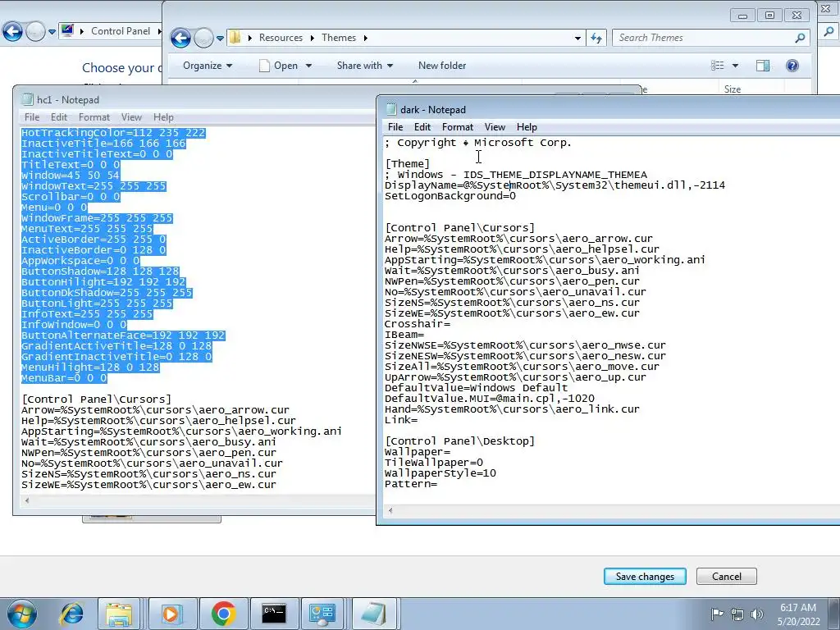Open Google Chrome from taskbar
The height and width of the screenshot is (630, 840).
pos(223,614)
